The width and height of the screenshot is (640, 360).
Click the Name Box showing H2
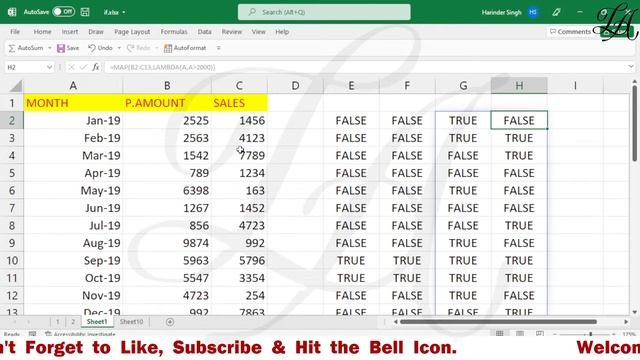(x=25, y=67)
